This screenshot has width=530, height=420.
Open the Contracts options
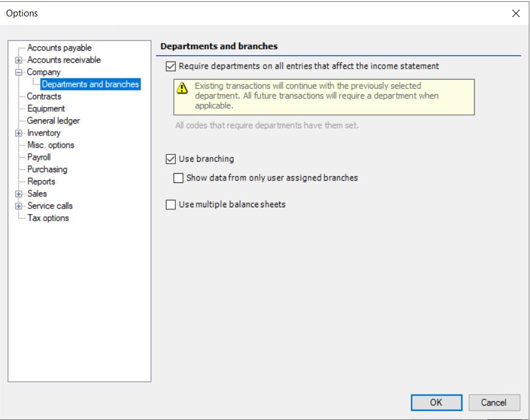pos(44,96)
